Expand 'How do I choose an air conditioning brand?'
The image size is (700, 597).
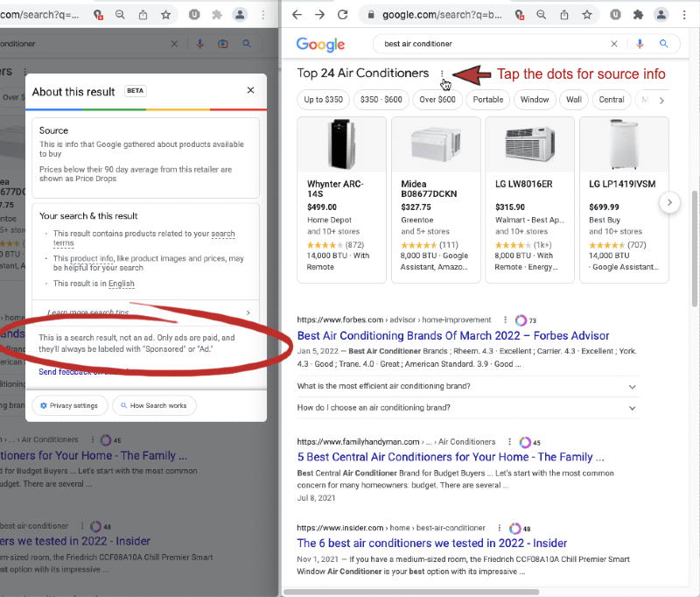tap(467, 408)
